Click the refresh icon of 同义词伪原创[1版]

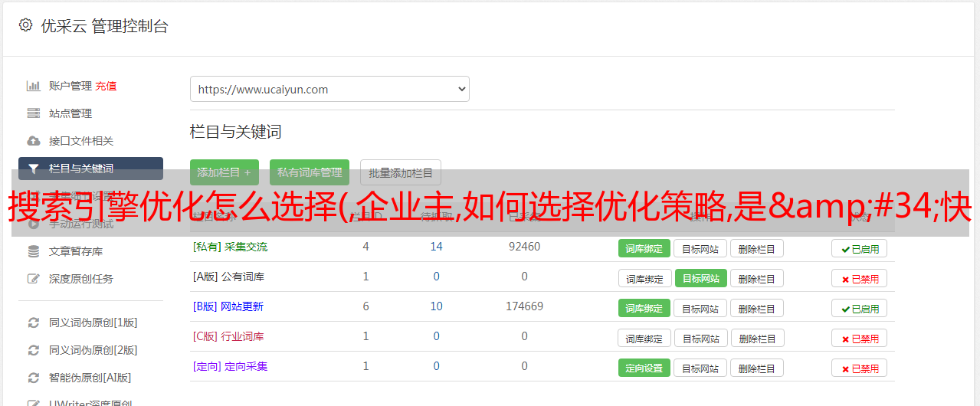click(33, 323)
